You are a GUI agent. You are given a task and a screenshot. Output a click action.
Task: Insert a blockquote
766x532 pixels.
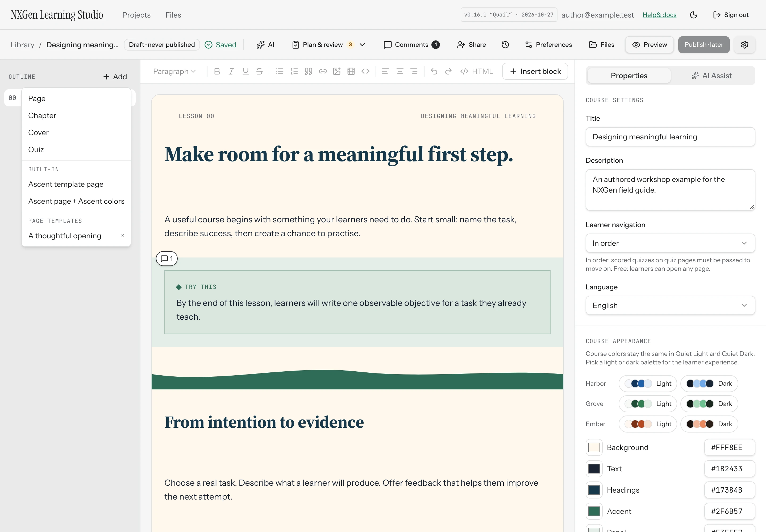pyautogui.click(x=308, y=71)
